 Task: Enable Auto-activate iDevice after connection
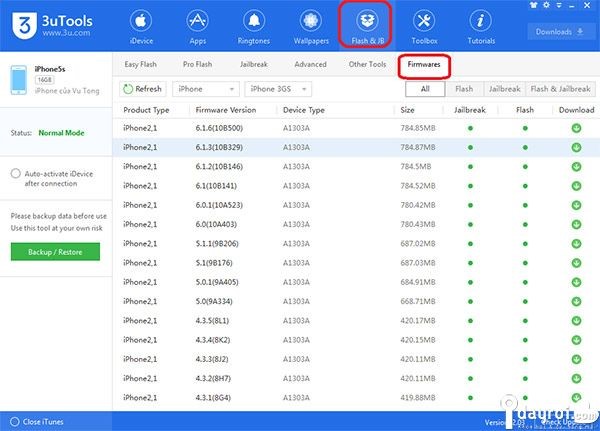pyautogui.click(x=15, y=173)
